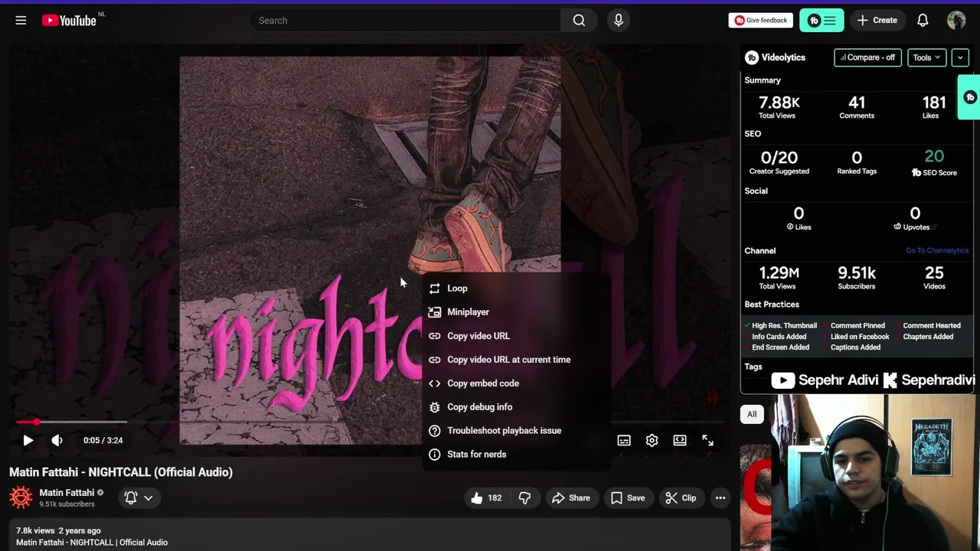
Task: Click the 0/20 Creator Suggested stat
Action: [779, 162]
